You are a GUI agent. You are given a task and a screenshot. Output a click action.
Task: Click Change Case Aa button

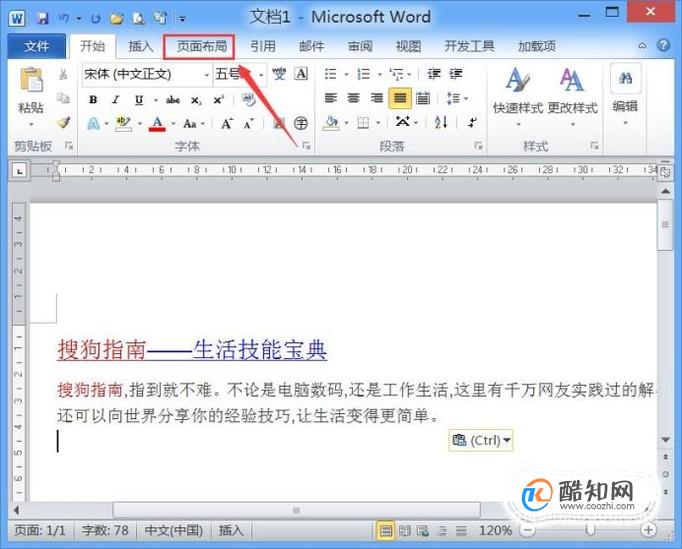tap(190, 124)
